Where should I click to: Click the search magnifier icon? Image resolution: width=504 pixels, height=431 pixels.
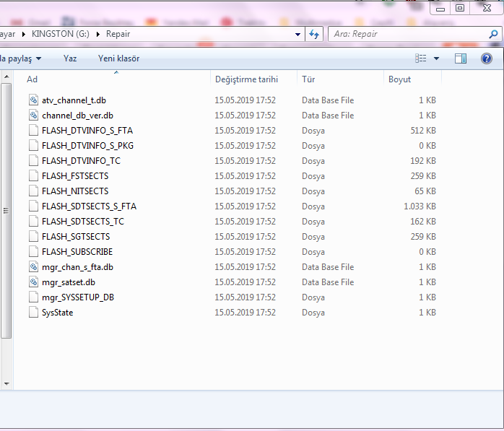493,34
